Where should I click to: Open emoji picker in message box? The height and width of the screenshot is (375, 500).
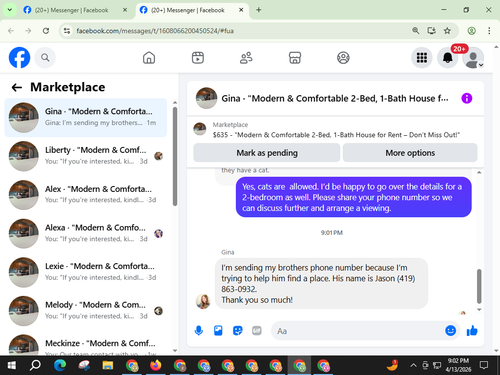[x=450, y=330]
